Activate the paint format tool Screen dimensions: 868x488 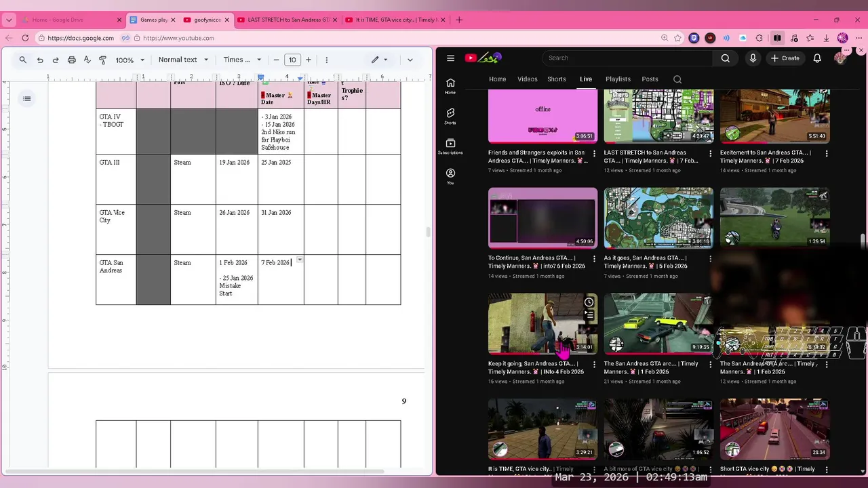click(102, 60)
